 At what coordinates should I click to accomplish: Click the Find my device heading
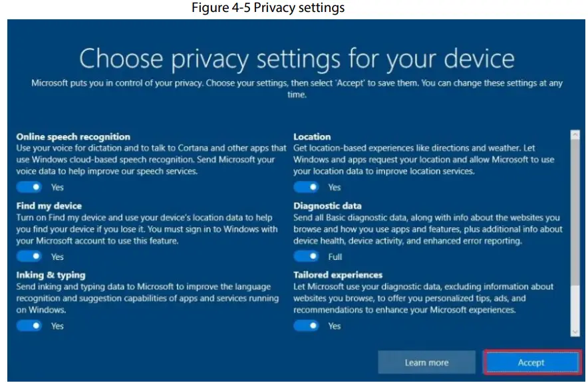click(49, 206)
